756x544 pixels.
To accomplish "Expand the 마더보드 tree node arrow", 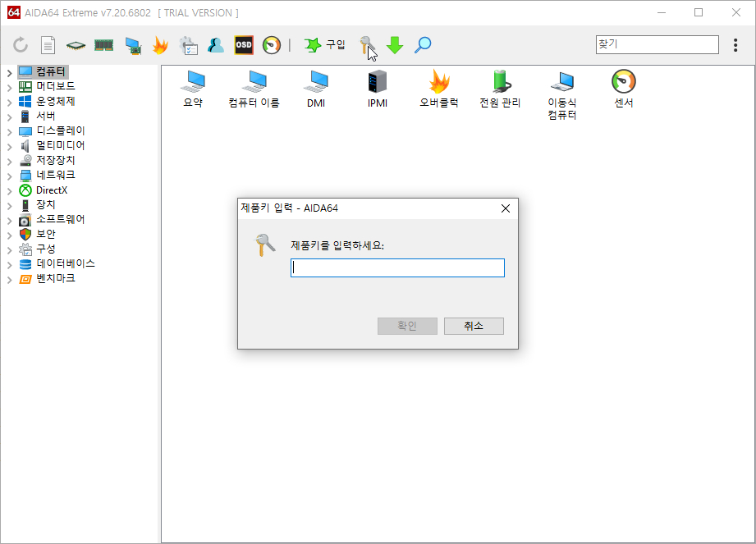I will (x=9, y=88).
